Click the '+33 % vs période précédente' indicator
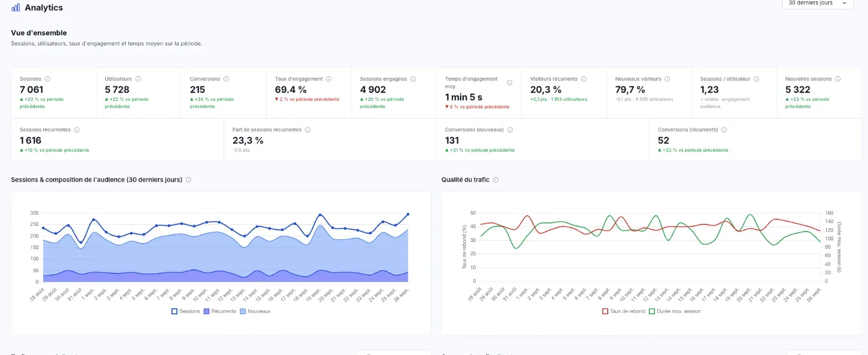The height and width of the screenshot is (355, 868). point(693,150)
